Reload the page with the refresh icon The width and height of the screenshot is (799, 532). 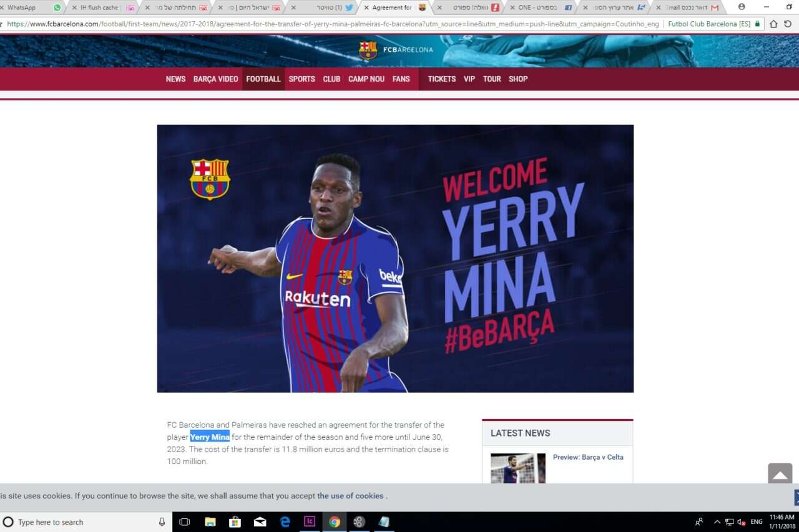pos(788,24)
